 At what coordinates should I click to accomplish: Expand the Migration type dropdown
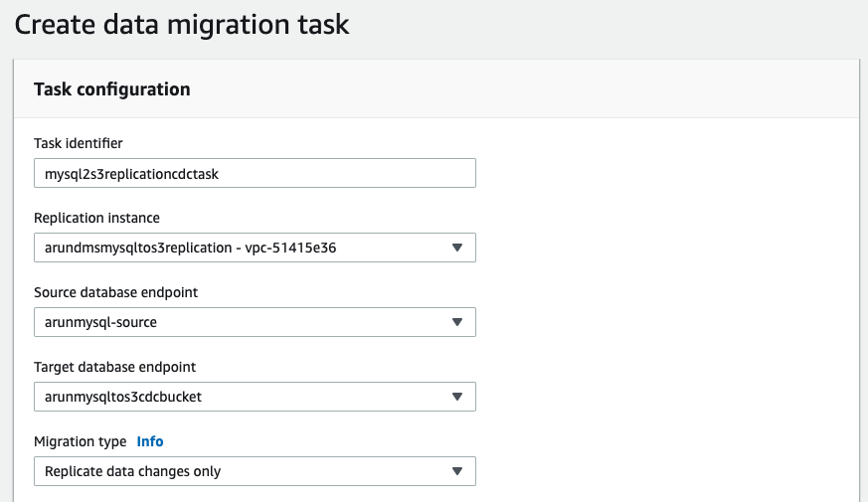(254, 471)
